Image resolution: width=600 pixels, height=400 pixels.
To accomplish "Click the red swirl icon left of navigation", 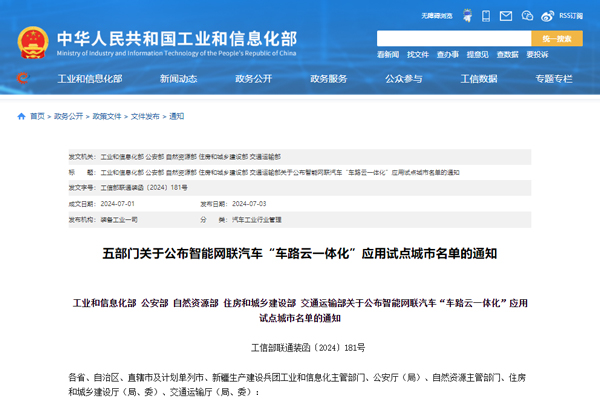I will 22,78.
